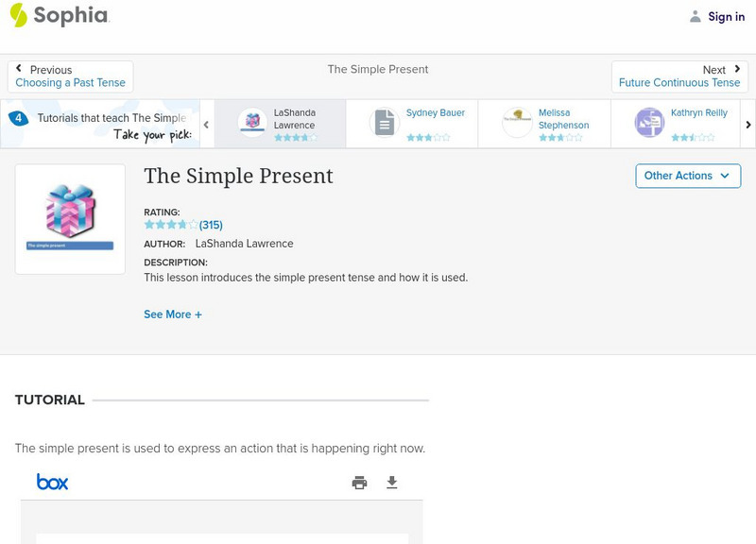The height and width of the screenshot is (544, 756).
Task: Click Kathryn Reilly's tutorial avatar icon
Action: [649, 123]
